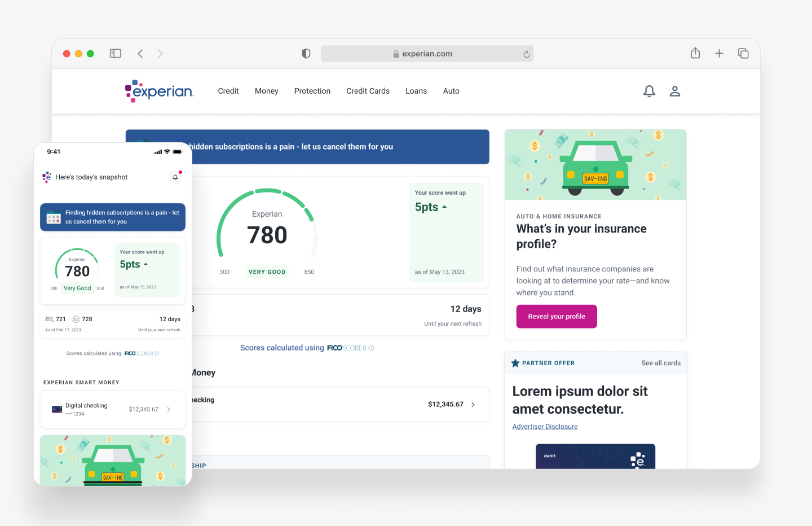Open notifications via the bell icon
The image size is (812, 526).
(649, 91)
